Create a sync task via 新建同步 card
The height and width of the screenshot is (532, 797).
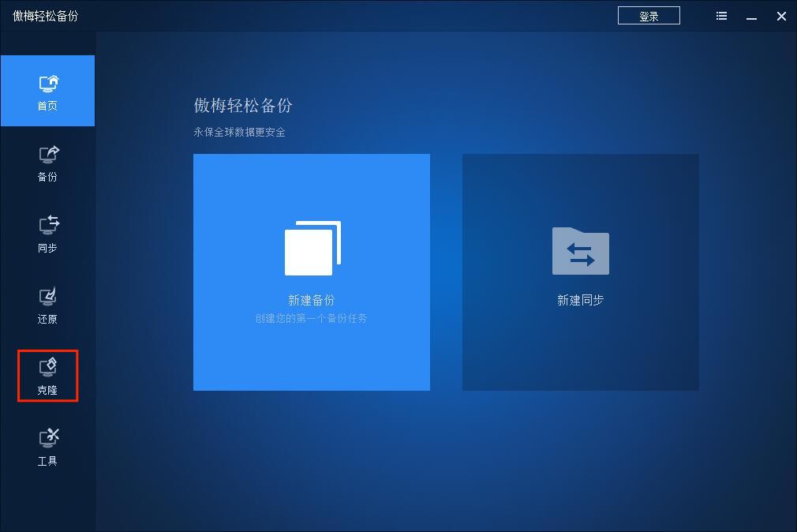pos(580,272)
